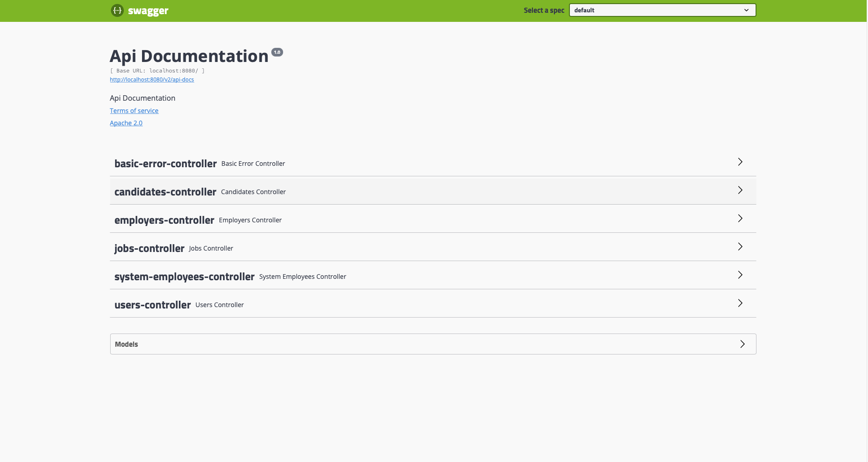868x462 pixels.
Task: Open the api-docs URL link
Action: pyautogui.click(x=152, y=79)
